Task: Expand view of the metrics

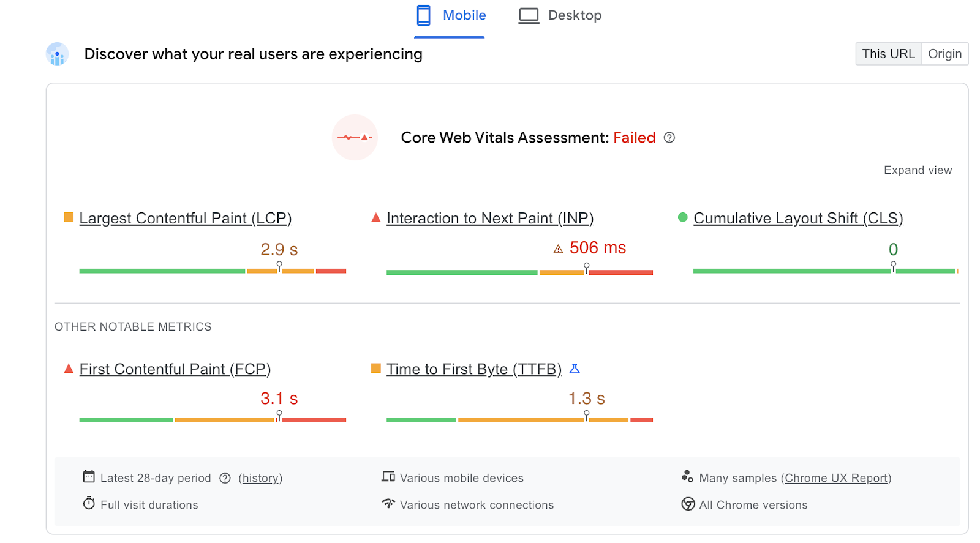Action: [918, 170]
